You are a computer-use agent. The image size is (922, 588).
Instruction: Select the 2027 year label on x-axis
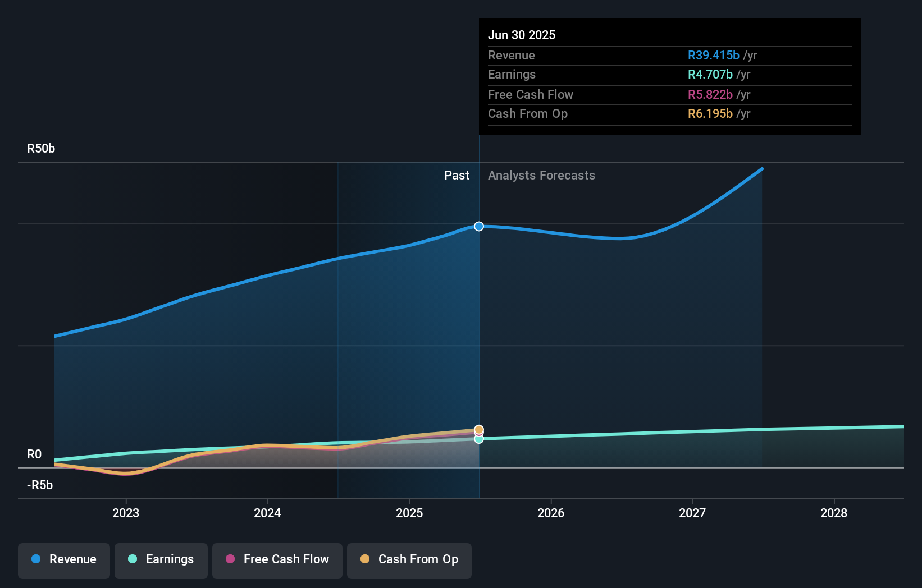click(x=692, y=513)
